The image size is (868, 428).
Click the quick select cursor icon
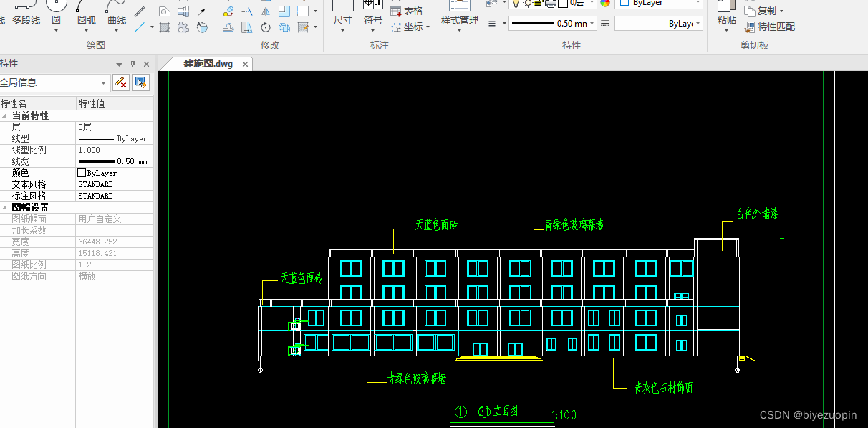point(141,82)
